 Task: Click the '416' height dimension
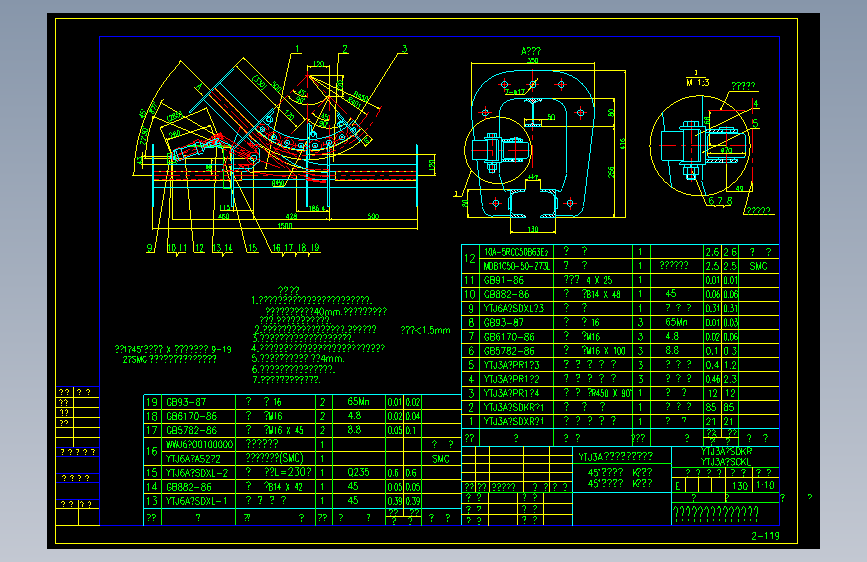click(623, 144)
